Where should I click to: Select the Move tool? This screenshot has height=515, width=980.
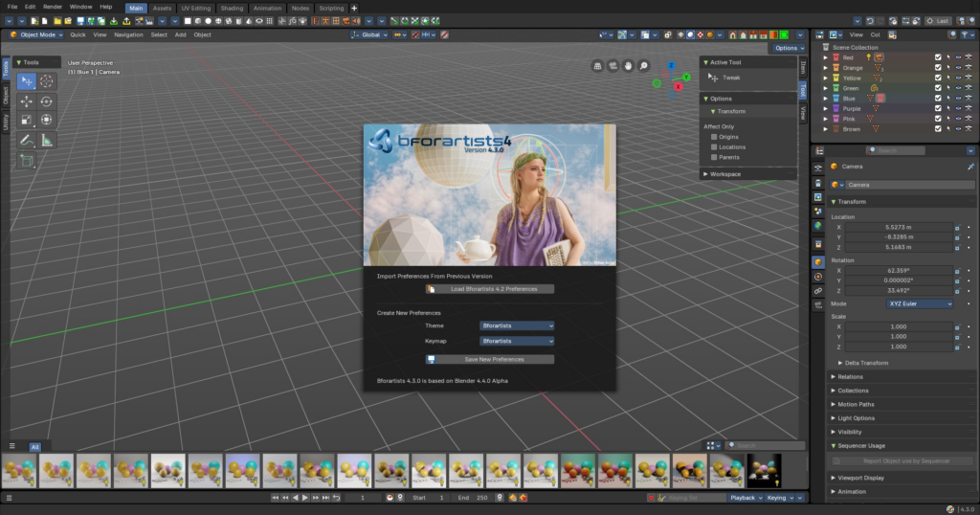click(26, 101)
